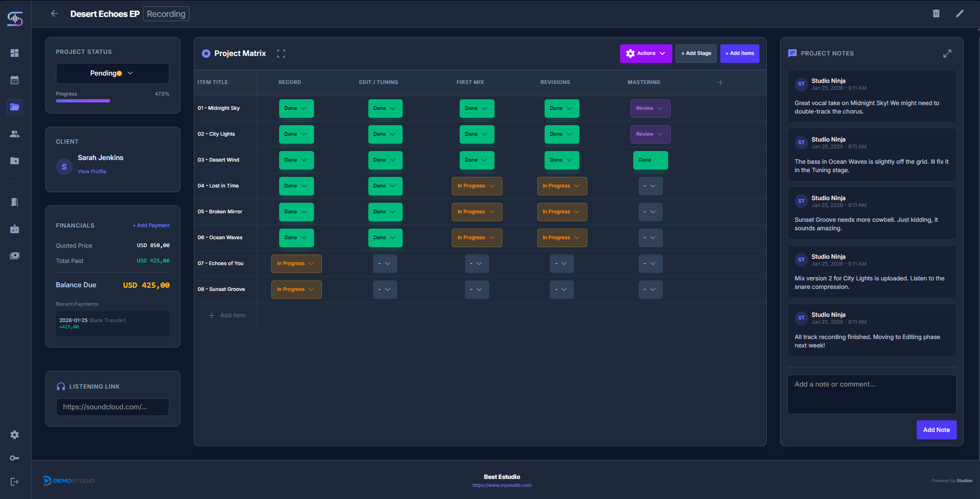Open the Actions dropdown menu
The image size is (980, 499).
[x=646, y=53]
